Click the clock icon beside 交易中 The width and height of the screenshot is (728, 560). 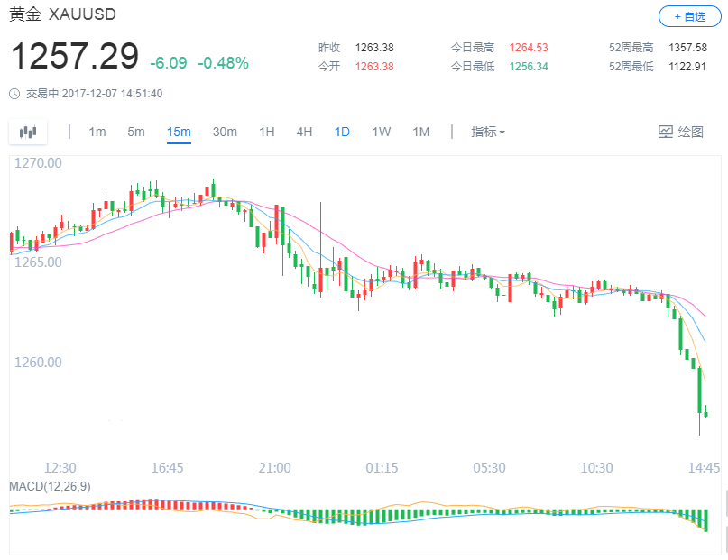14,93
